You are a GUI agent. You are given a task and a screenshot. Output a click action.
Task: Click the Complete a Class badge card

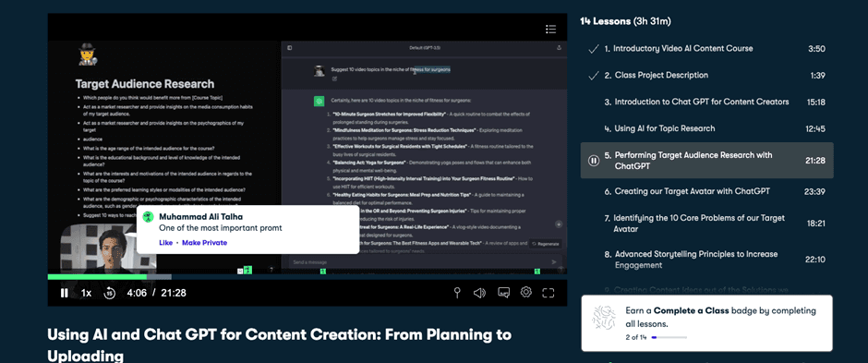pyautogui.click(x=707, y=323)
